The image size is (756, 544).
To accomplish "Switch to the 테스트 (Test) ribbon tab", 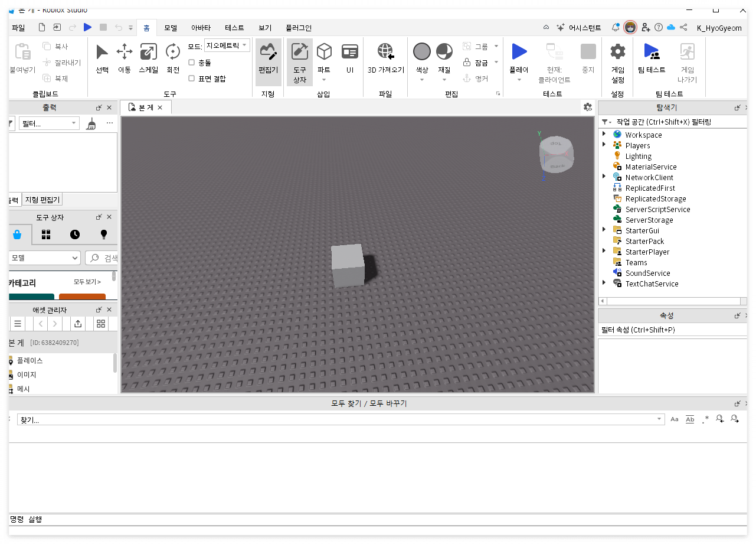I will (x=234, y=28).
